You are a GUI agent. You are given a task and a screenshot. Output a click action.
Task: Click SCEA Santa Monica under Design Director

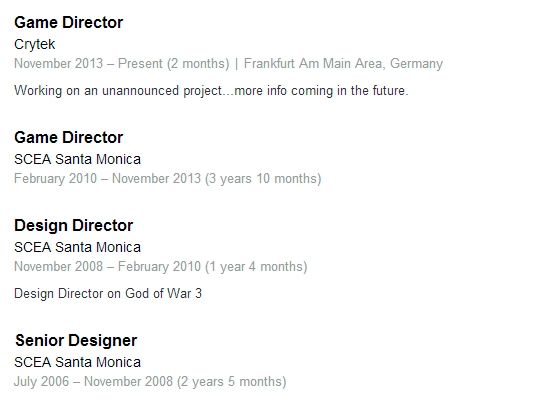click(77, 247)
